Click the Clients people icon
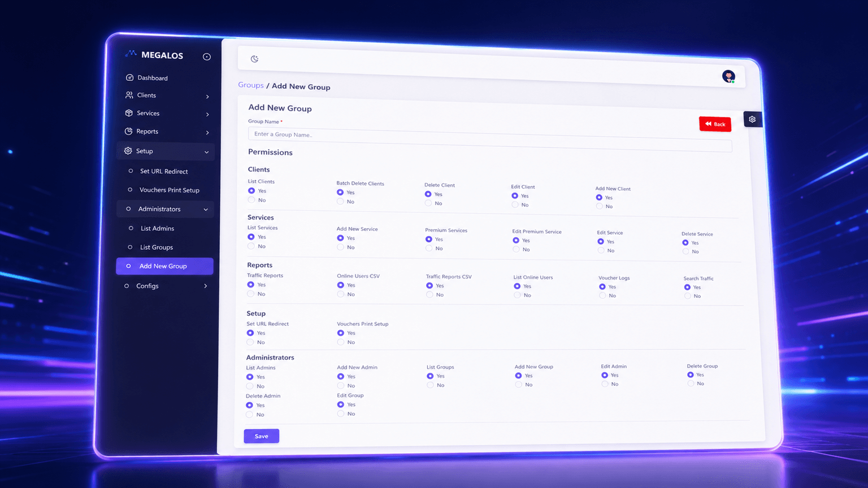The image size is (868, 488). [129, 95]
